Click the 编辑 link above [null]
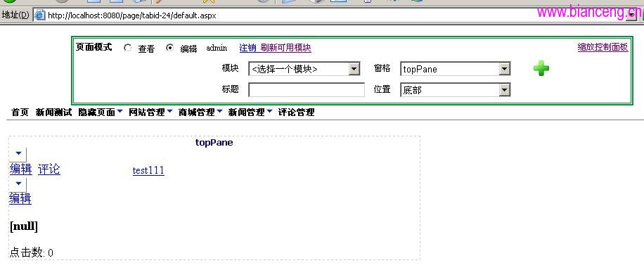The height and width of the screenshot is (270, 644). (20, 199)
